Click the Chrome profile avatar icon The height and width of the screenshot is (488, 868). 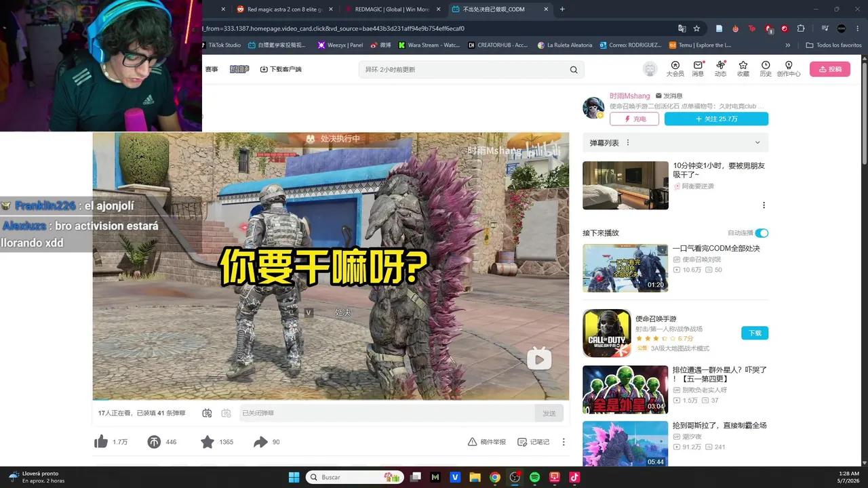click(x=841, y=28)
